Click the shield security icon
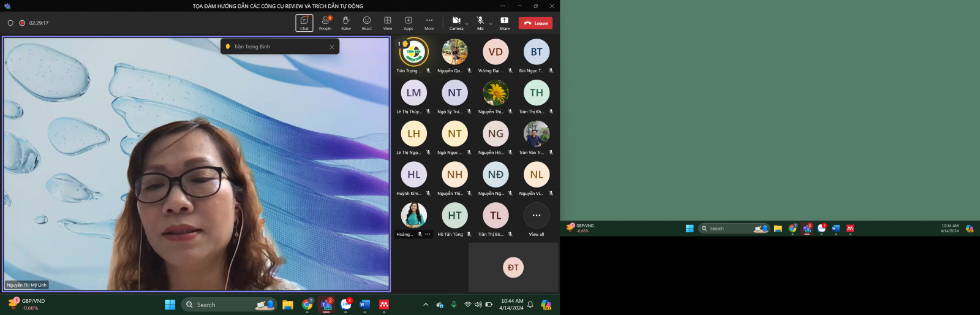This screenshot has height=315, width=980. click(10, 23)
